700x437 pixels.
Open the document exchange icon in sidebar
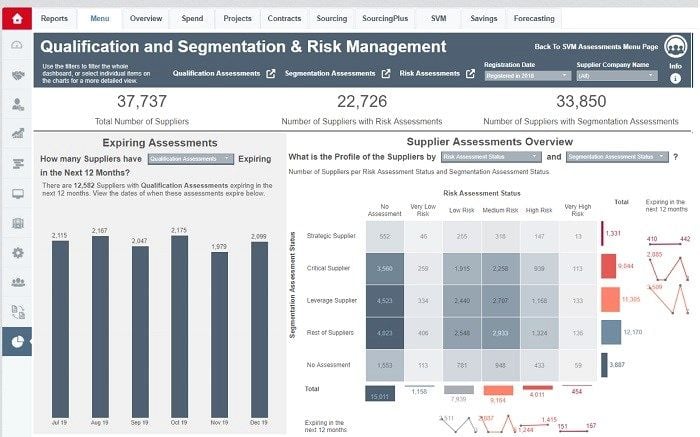click(x=17, y=312)
